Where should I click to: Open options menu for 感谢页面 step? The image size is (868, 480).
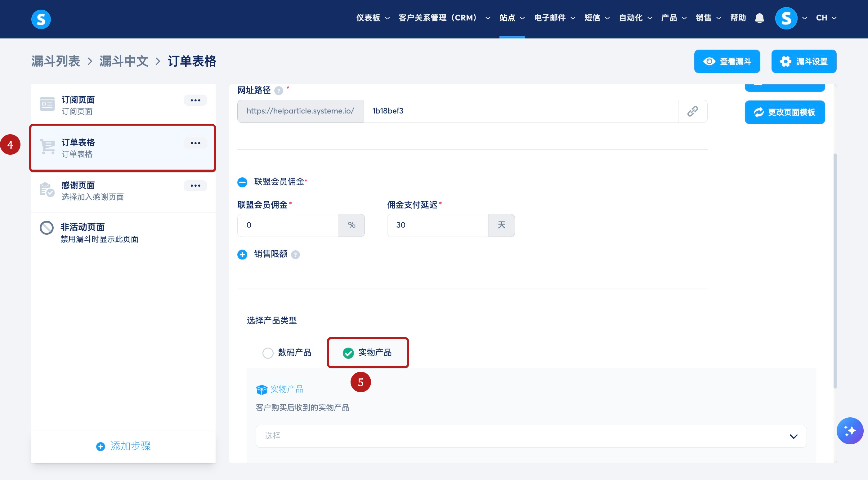point(195,186)
